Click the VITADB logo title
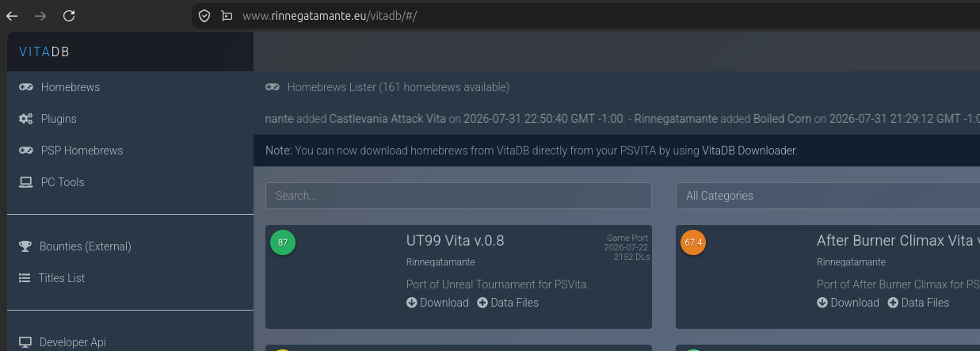This screenshot has width=980, height=351. point(44,52)
